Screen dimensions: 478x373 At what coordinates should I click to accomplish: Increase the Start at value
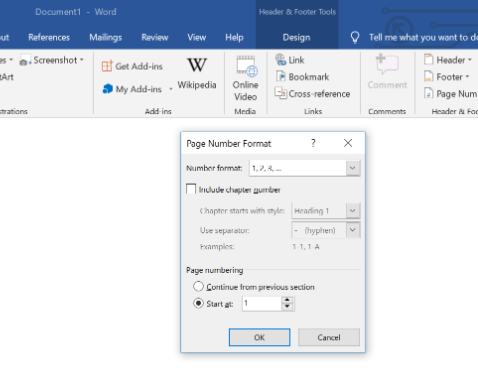click(287, 300)
